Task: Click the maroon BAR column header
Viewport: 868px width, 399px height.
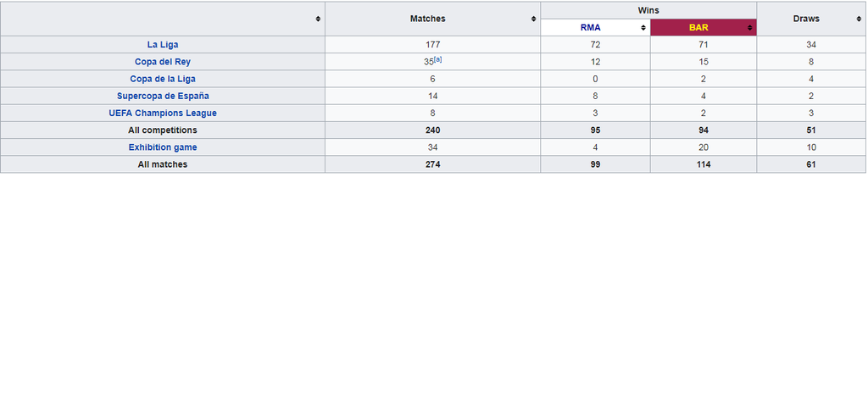Action: pos(698,28)
